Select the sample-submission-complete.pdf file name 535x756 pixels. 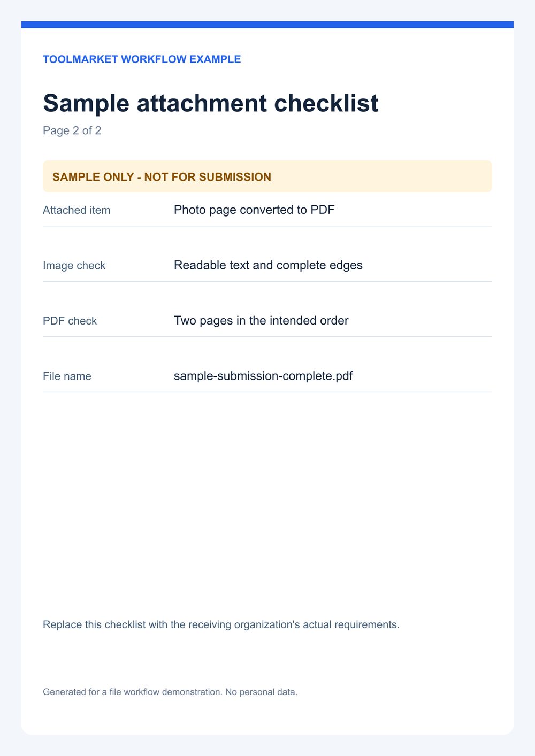pos(263,376)
